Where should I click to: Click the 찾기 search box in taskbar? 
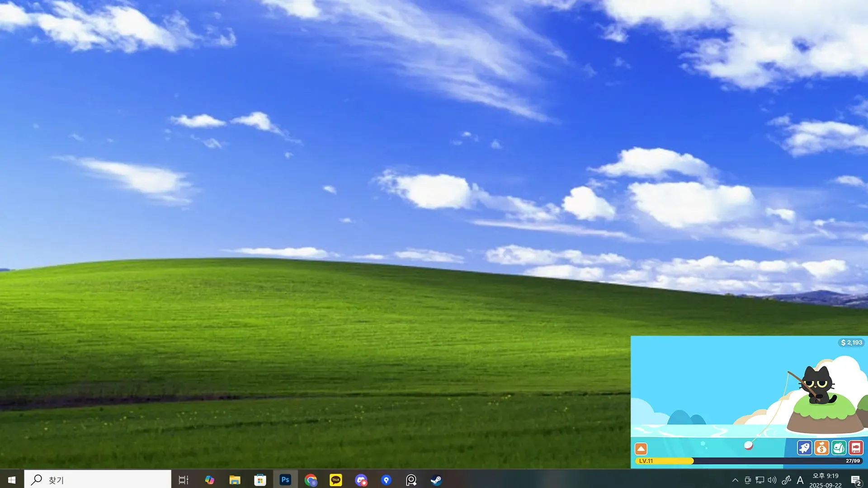98,479
